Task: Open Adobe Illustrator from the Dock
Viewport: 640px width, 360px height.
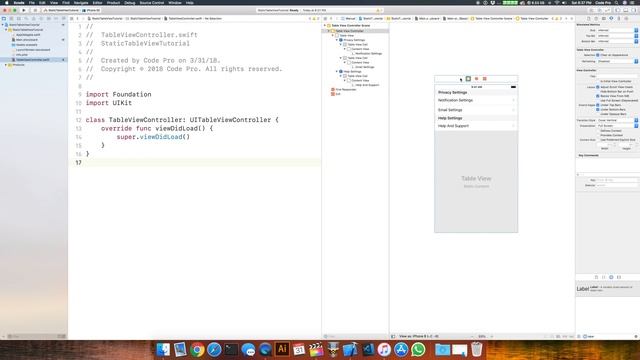Action: point(282,350)
